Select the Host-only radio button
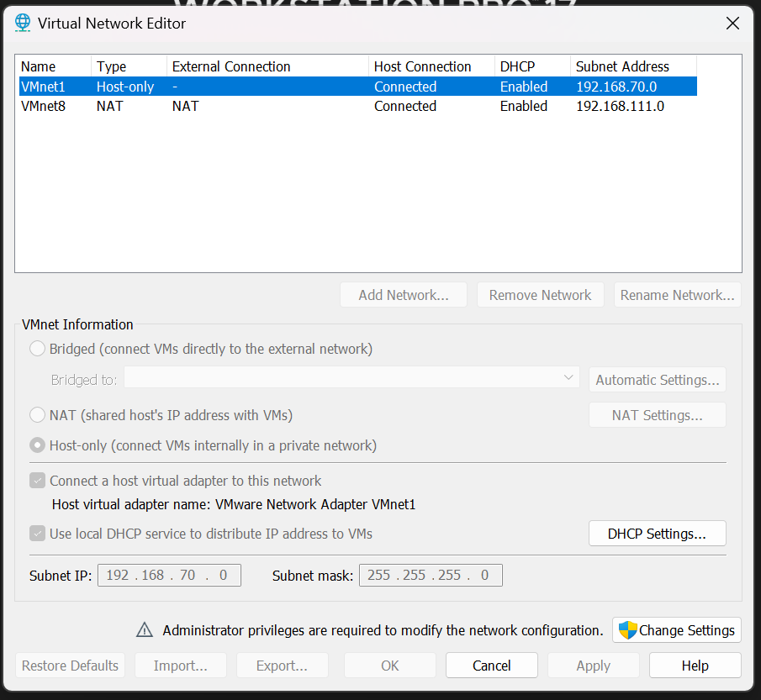Image resolution: width=761 pixels, height=700 pixels. 37,445
